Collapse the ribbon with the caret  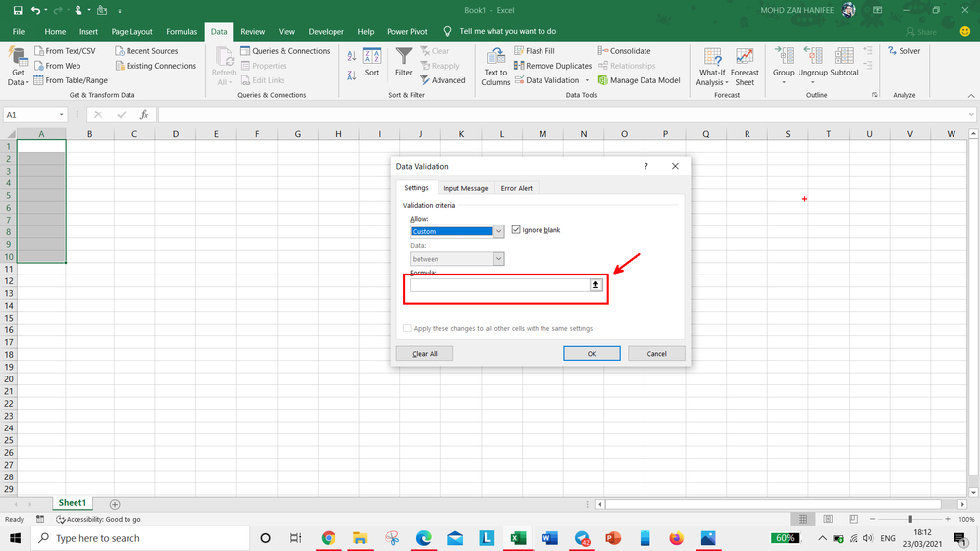pos(971,95)
